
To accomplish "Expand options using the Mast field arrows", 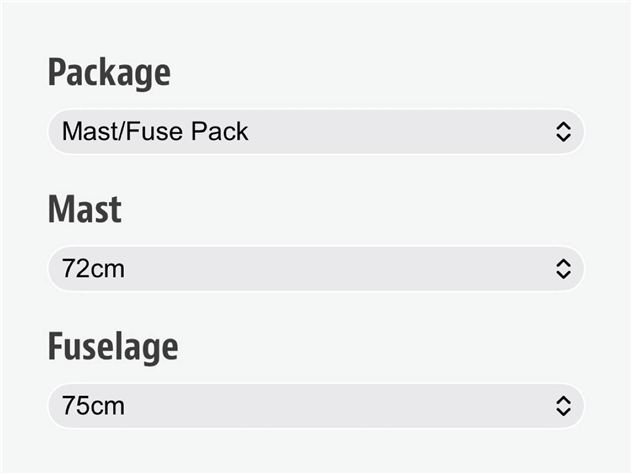I will tap(563, 268).
